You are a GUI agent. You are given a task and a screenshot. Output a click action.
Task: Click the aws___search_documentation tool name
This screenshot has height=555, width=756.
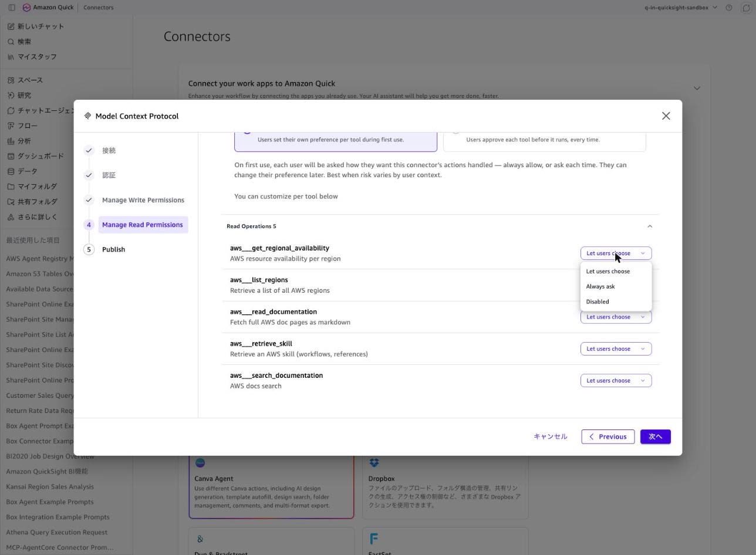coord(276,375)
